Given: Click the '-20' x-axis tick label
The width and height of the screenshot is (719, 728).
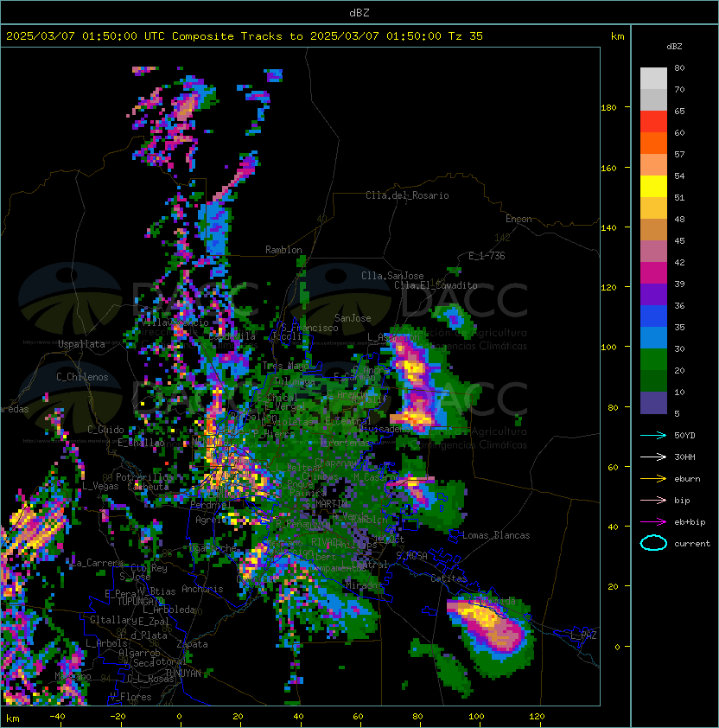Looking at the screenshot, I should (118, 717).
